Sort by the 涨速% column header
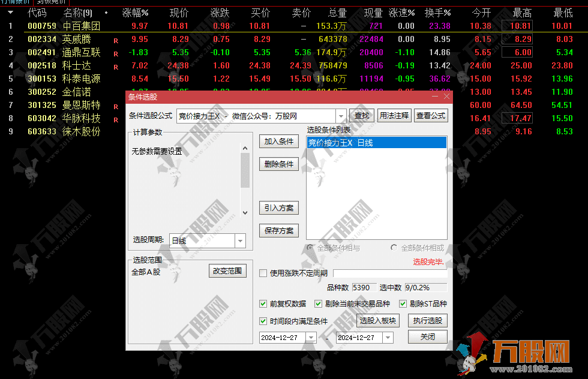 (401, 13)
